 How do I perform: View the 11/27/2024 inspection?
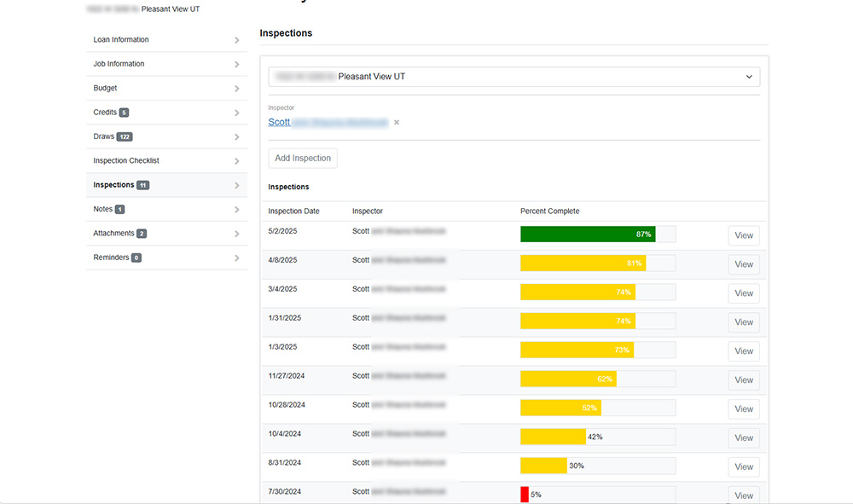pyautogui.click(x=743, y=380)
